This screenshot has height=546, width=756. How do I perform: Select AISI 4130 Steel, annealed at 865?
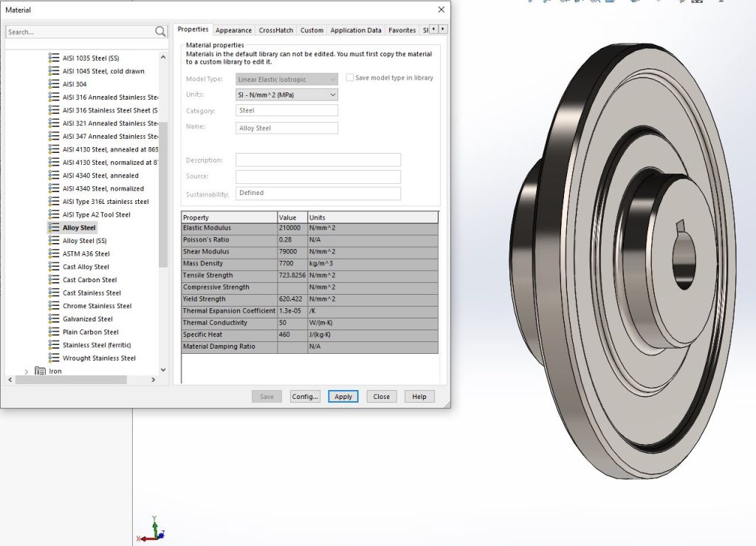[x=110, y=149]
